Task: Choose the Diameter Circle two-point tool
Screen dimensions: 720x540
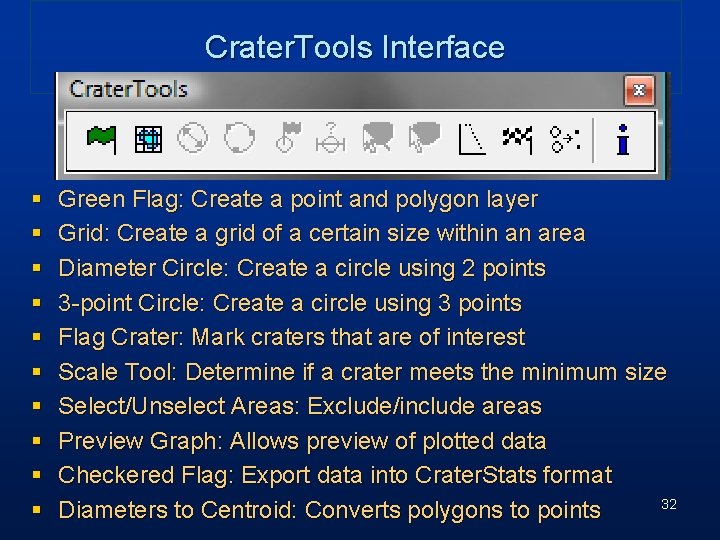Action: click(x=192, y=137)
